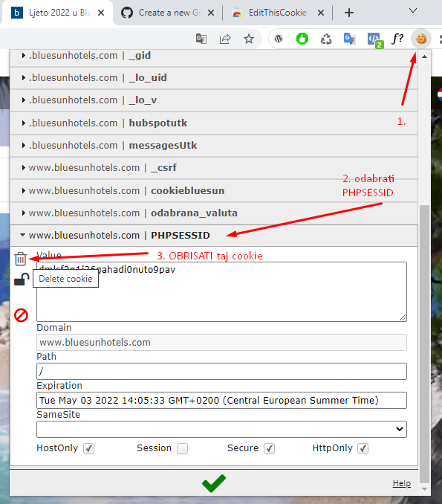Collapse the PHPSESSID cookie row

coord(214,236)
